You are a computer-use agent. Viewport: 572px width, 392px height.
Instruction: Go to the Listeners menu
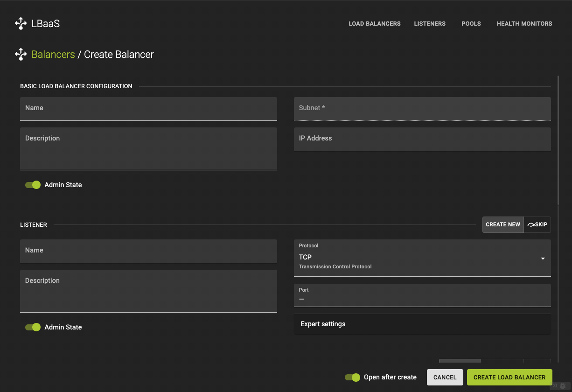(430, 24)
